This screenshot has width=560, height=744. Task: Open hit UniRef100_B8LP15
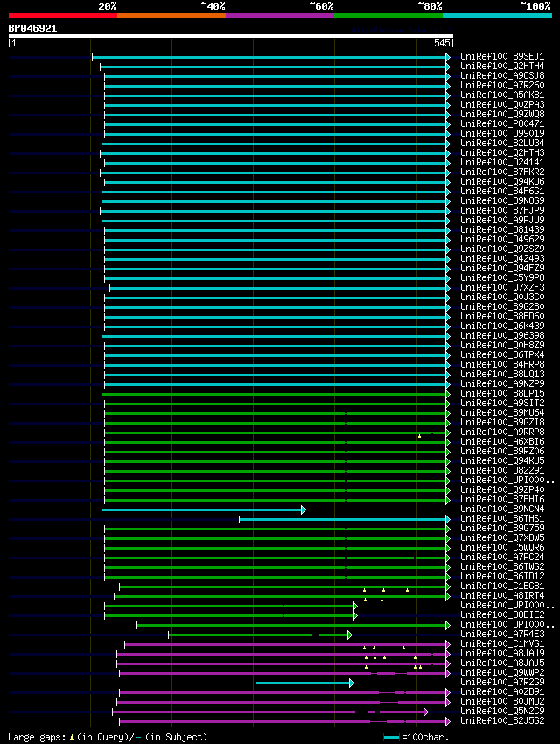click(x=502, y=393)
